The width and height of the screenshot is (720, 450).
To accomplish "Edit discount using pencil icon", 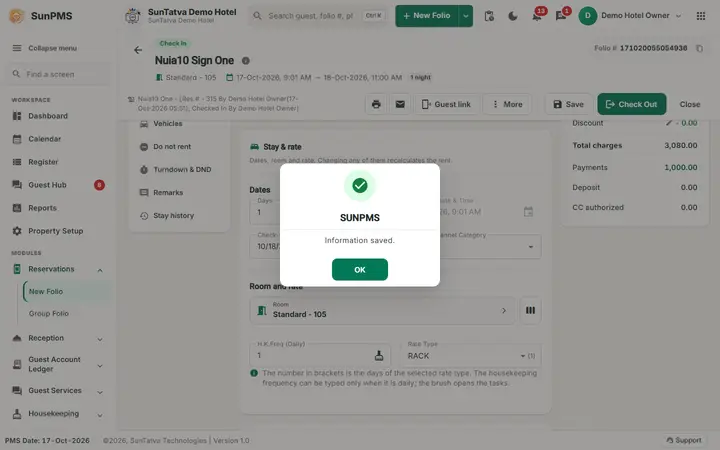I will (x=669, y=123).
